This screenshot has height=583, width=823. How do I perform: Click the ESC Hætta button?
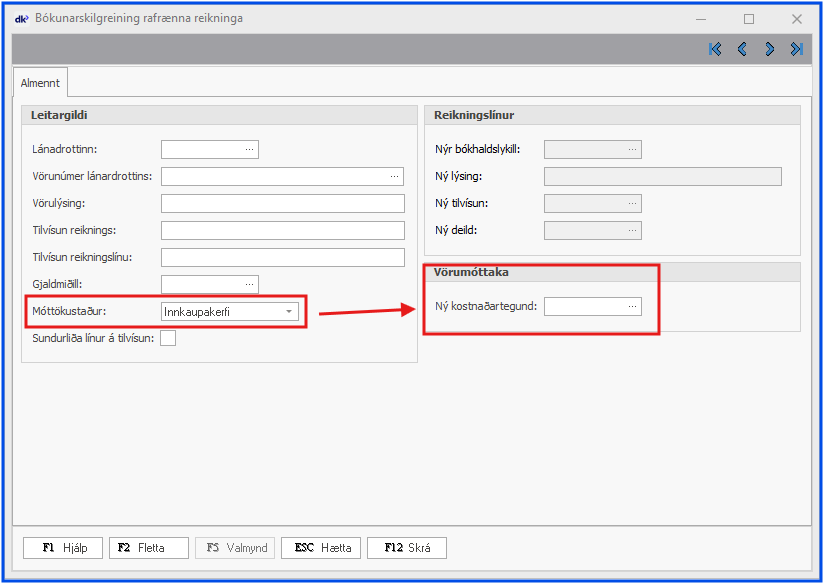pyautogui.click(x=321, y=548)
